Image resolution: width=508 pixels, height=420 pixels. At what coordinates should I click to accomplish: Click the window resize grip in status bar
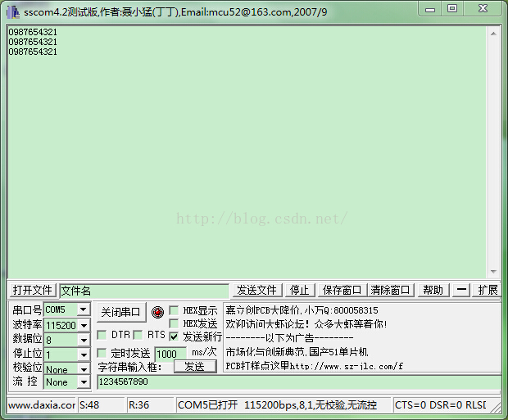pos(495,406)
